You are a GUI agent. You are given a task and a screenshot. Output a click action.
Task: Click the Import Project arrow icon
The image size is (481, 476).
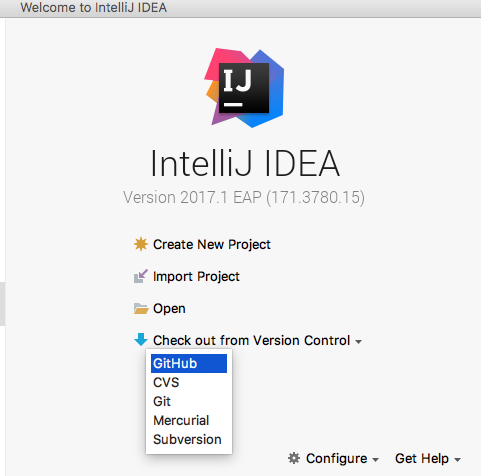[141, 276]
